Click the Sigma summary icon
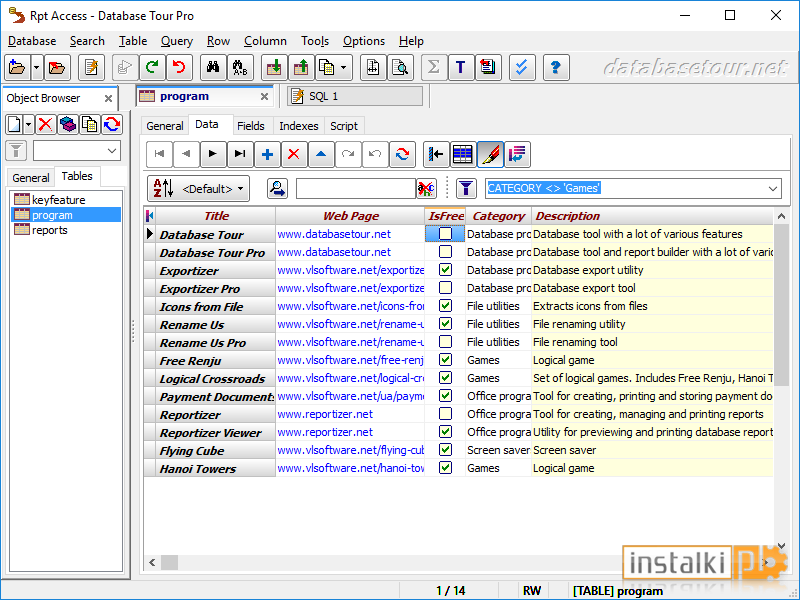 434,67
